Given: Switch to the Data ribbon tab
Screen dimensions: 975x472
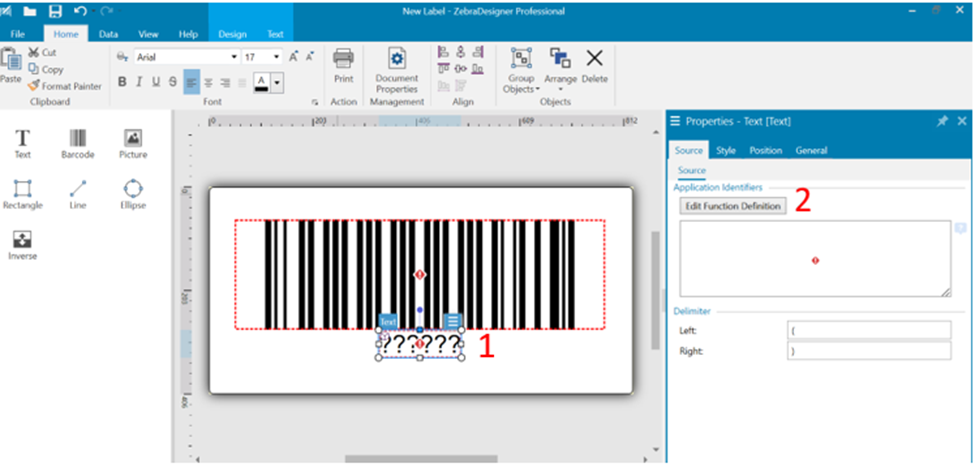Looking at the screenshot, I should [x=108, y=34].
